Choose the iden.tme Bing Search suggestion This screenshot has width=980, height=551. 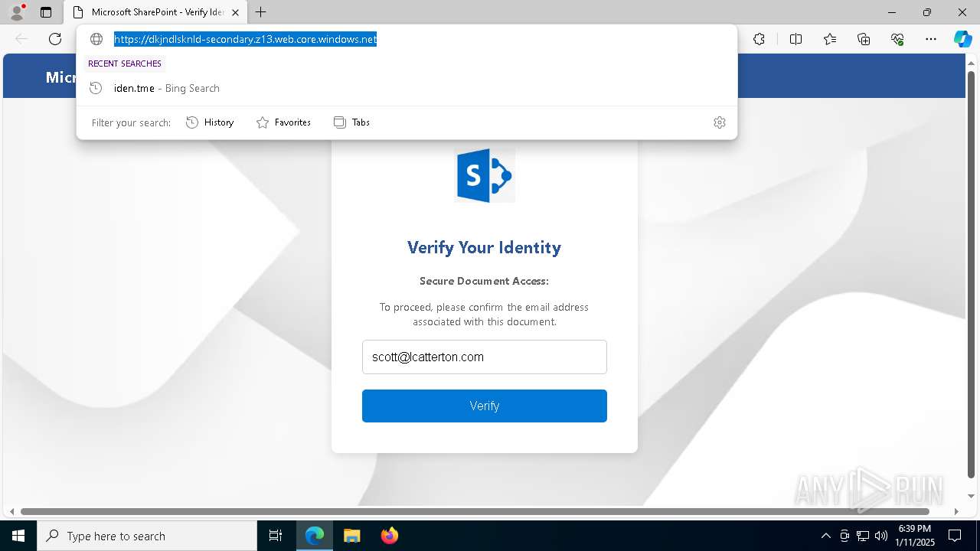click(407, 88)
